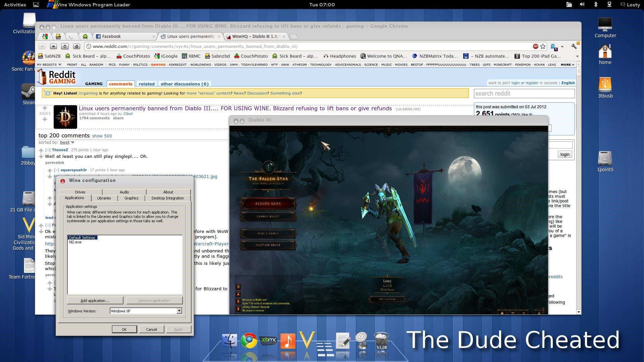
Task: Open the Desktop Integration tab
Action: 168,198
